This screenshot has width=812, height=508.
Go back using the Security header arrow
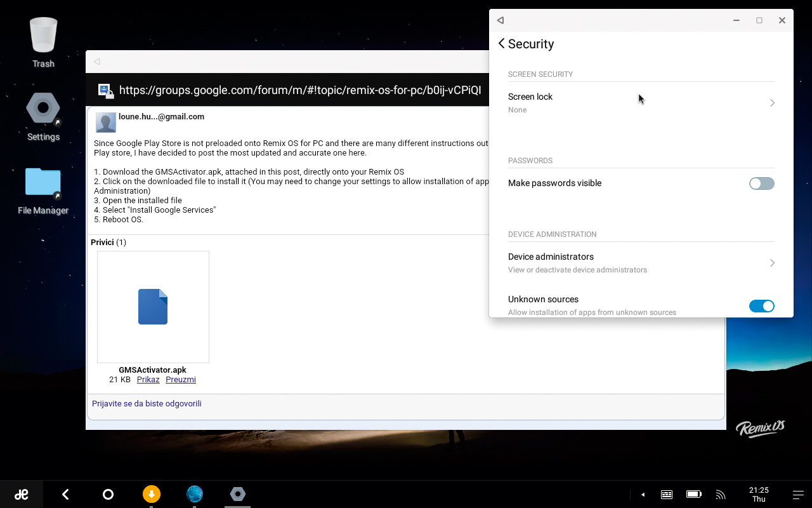501,43
